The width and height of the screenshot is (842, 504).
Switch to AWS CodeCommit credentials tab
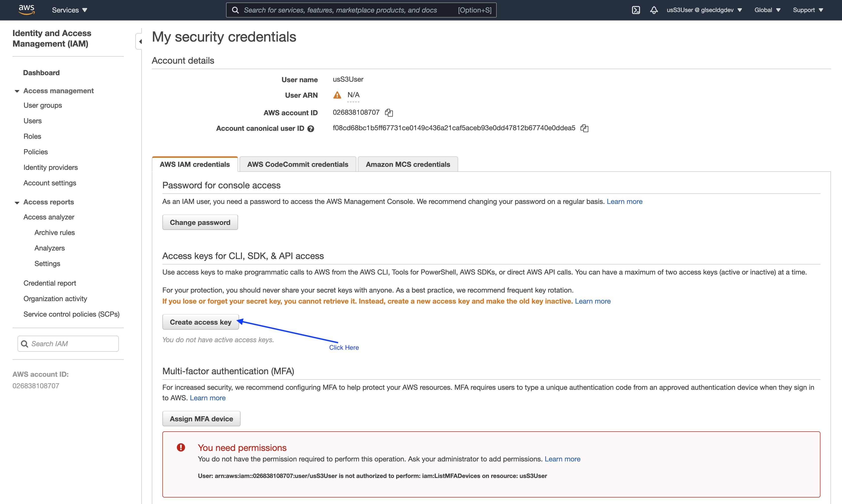pos(297,164)
